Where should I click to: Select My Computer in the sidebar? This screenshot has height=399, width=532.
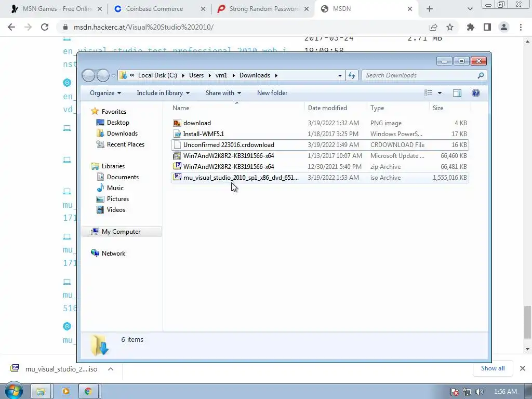pyautogui.click(x=122, y=231)
